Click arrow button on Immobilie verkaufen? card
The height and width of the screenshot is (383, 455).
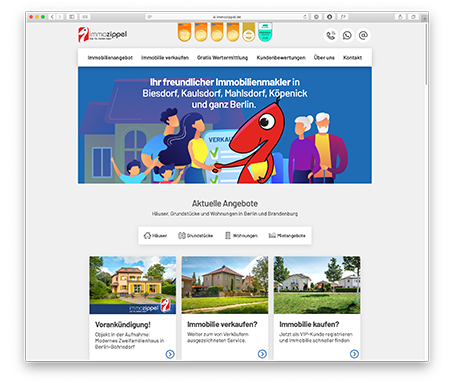tap(262, 354)
